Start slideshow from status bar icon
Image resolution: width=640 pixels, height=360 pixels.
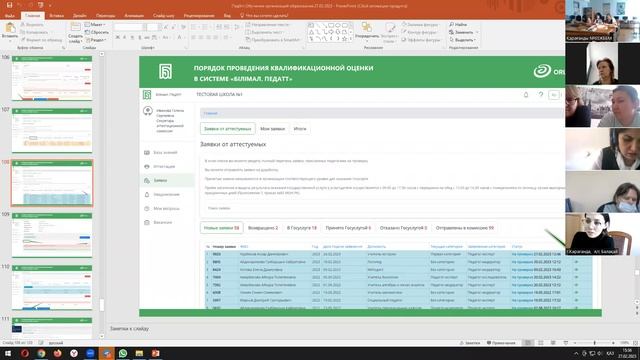[x=565, y=343]
